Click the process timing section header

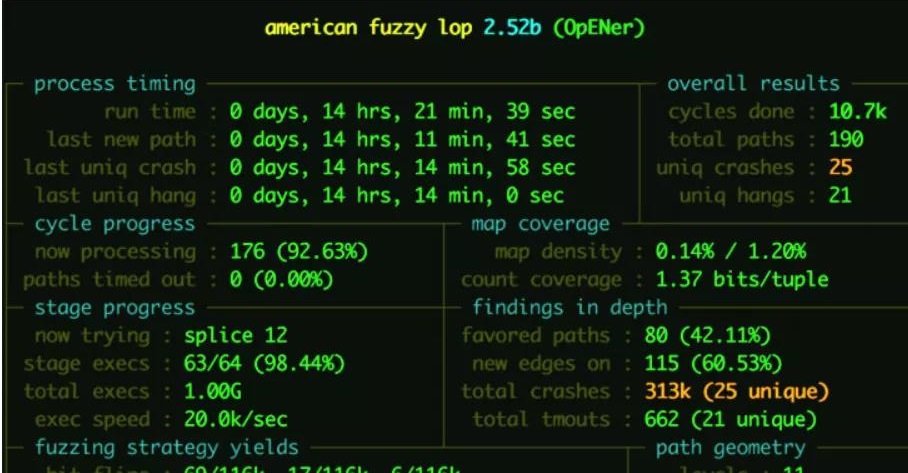pos(114,84)
